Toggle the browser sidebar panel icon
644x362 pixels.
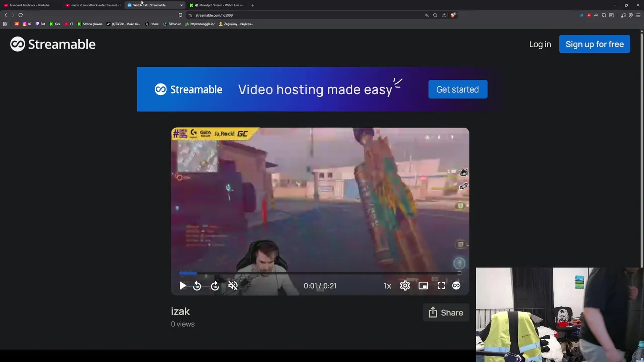coord(611,15)
